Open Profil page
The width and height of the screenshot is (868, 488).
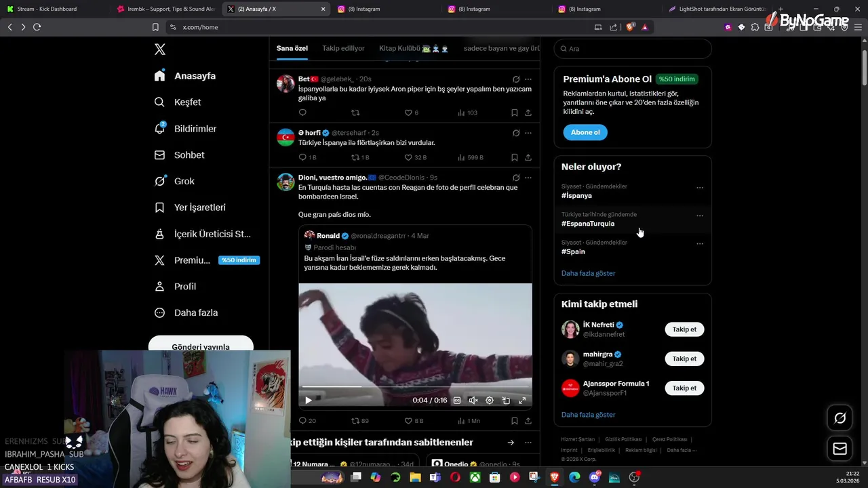tap(175, 287)
